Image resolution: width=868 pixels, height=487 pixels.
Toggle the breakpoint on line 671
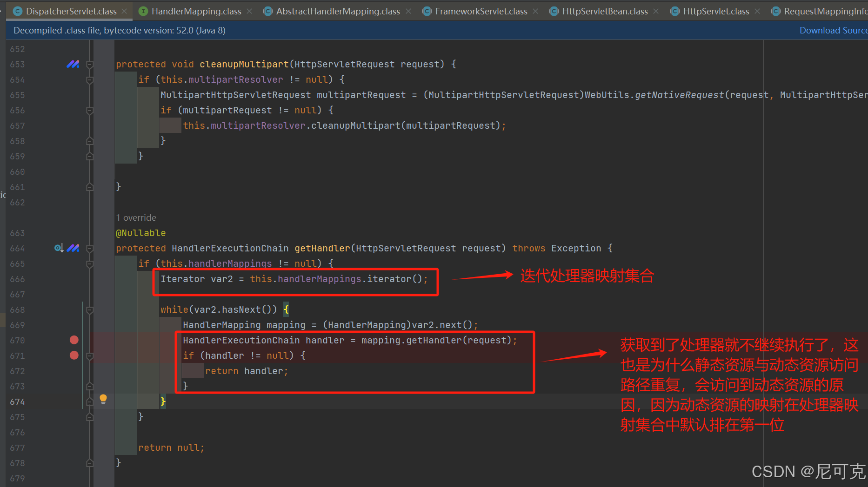74,355
